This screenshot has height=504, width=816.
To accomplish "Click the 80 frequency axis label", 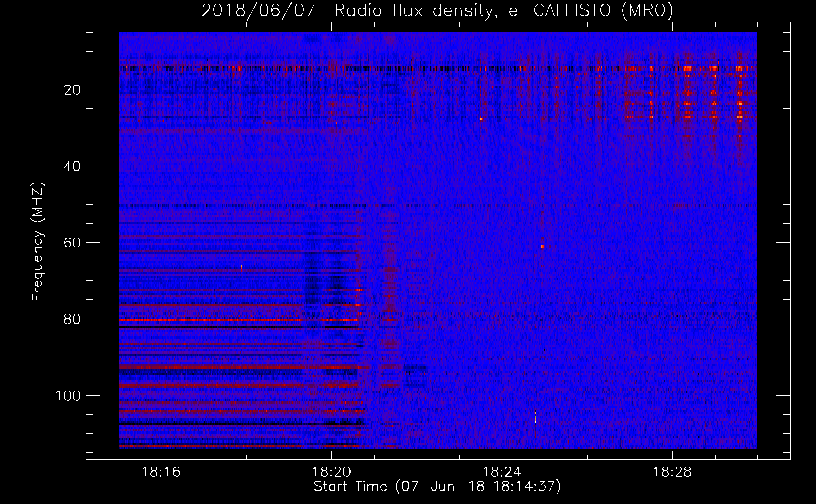I will [73, 319].
